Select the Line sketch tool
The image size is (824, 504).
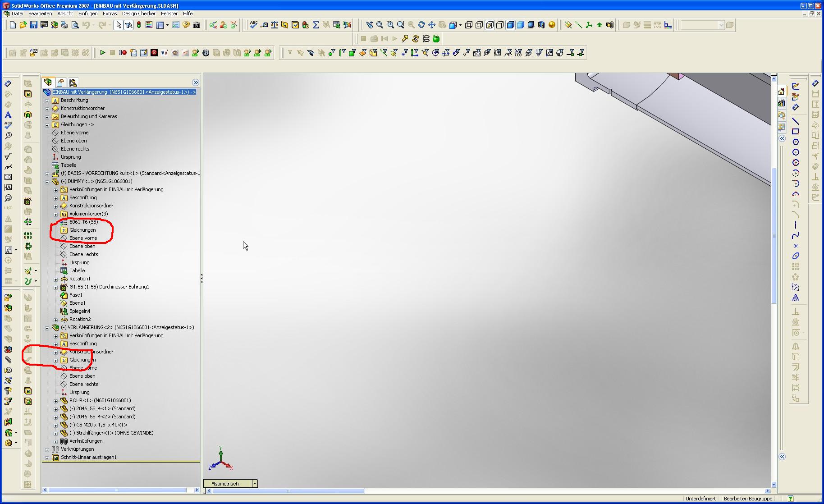click(796, 121)
